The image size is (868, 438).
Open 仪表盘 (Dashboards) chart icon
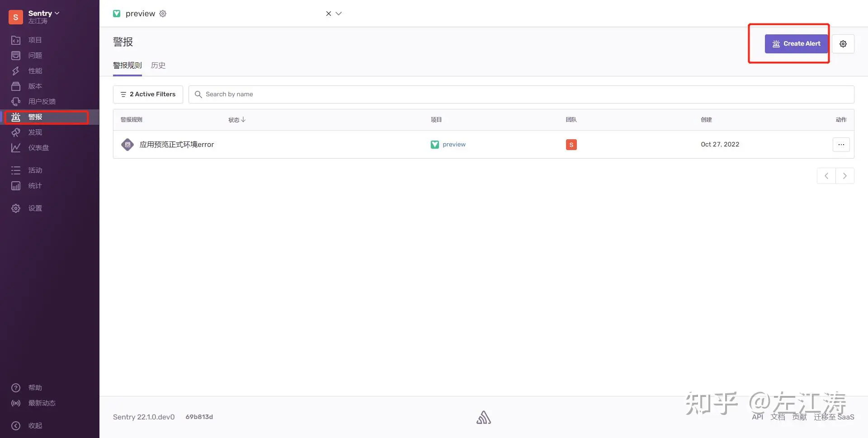pyautogui.click(x=16, y=148)
